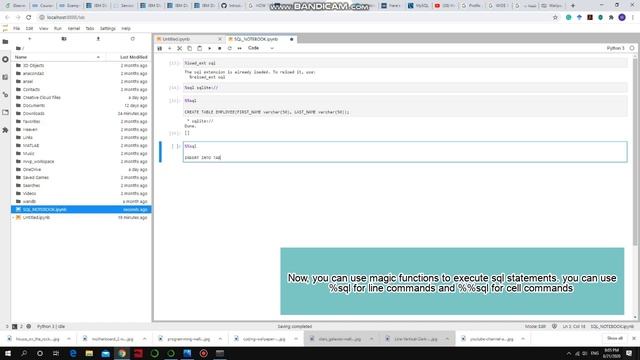Screen dimensions: 640x360
Task: Restart kernel and run all cells icon
Action: pos(240,48)
